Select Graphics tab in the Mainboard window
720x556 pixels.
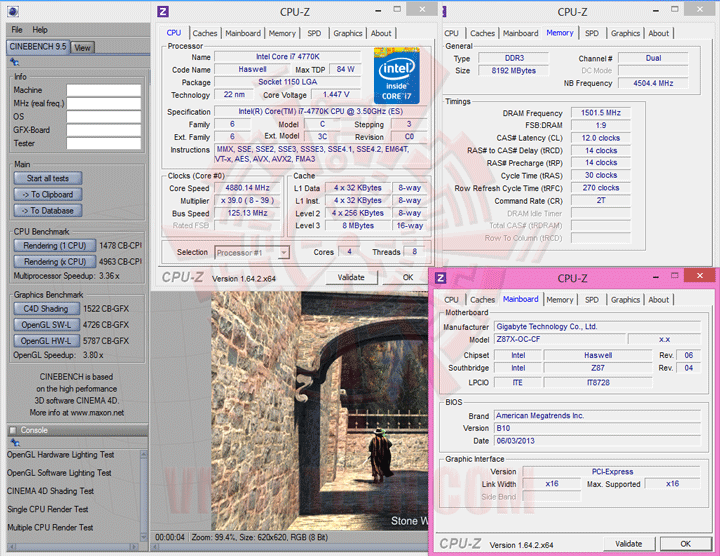[625, 299]
